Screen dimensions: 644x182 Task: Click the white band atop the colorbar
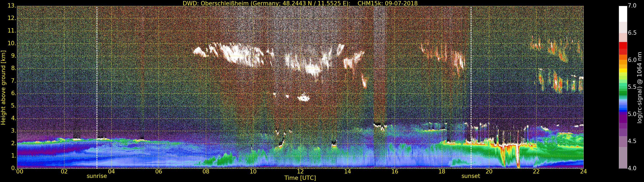click(623, 14)
